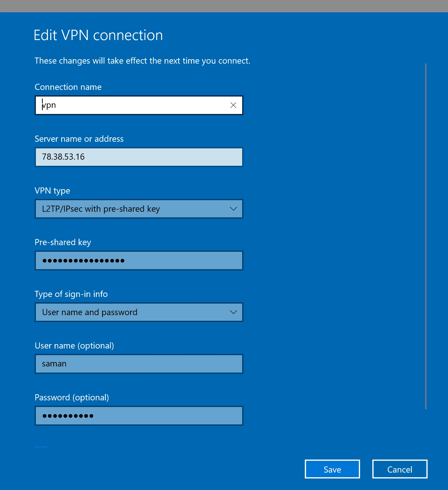The height and width of the screenshot is (490, 448).
Task: Click the masked pre-shared key dots
Action: (x=83, y=260)
